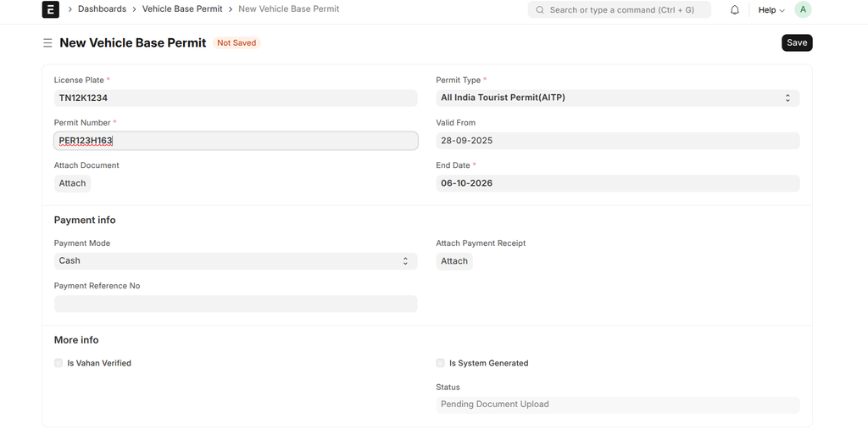
Task: Click the app logo home icon
Action: coord(50,9)
